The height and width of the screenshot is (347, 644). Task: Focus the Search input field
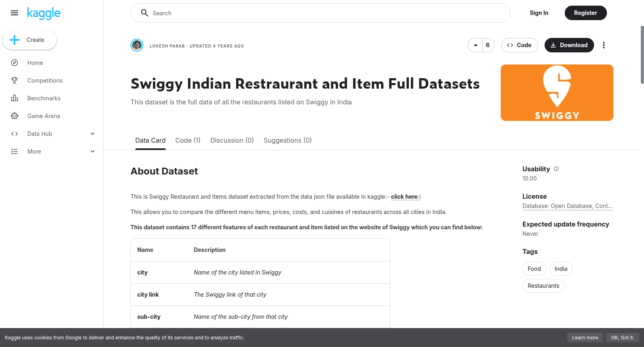click(320, 13)
